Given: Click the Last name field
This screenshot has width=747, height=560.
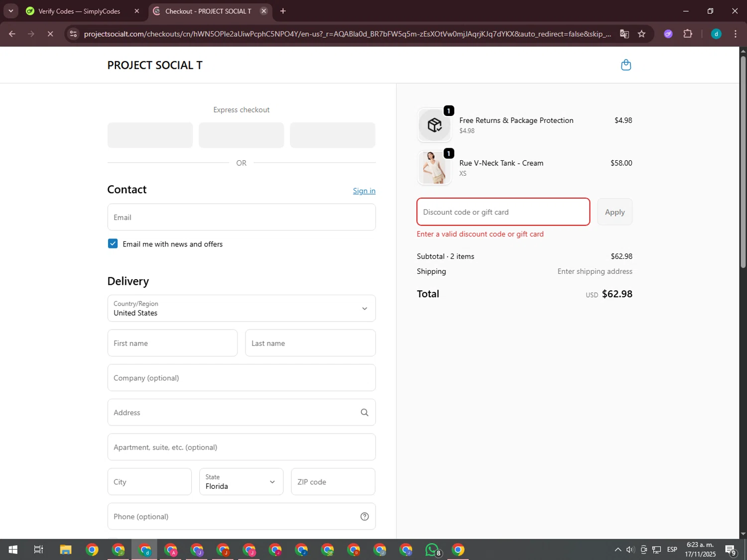Looking at the screenshot, I should pos(310,343).
